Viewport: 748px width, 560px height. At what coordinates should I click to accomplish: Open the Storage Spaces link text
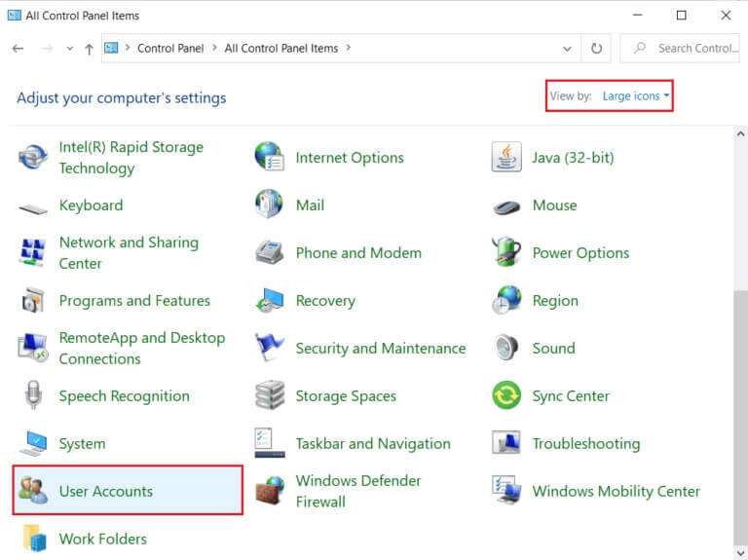(346, 396)
